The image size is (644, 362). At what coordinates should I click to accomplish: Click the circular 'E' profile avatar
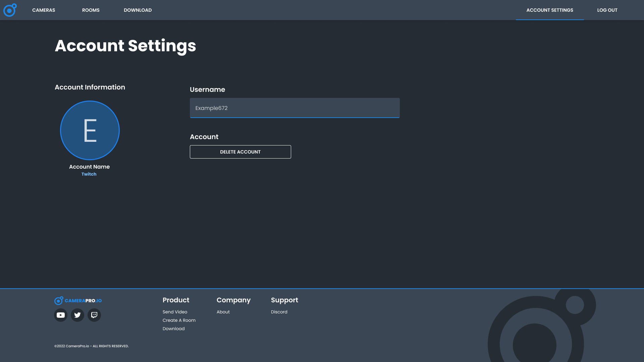[x=90, y=130]
